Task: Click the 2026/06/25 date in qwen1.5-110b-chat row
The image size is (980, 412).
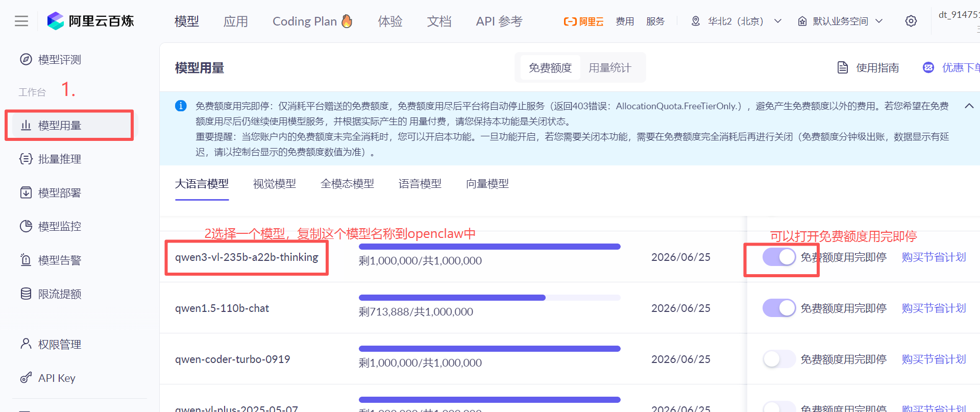Action: click(681, 308)
